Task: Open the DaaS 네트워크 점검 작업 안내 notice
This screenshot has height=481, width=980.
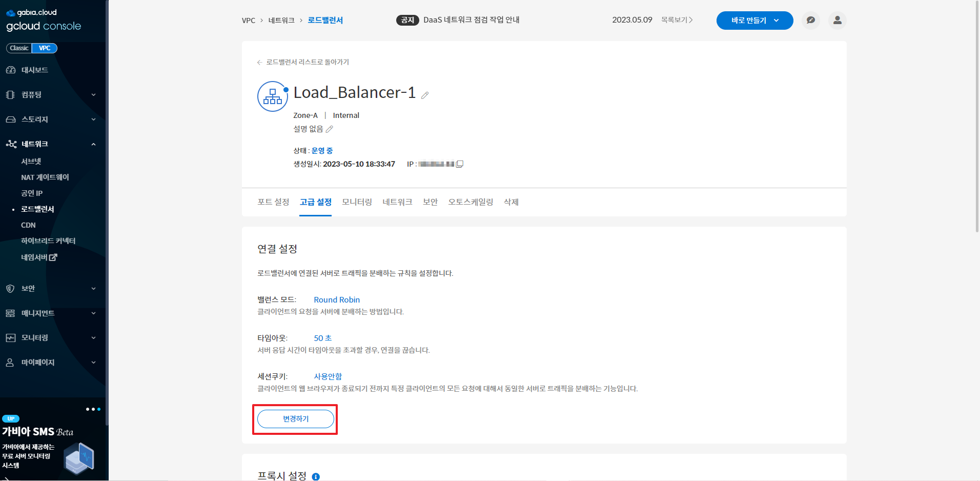Action: (471, 20)
